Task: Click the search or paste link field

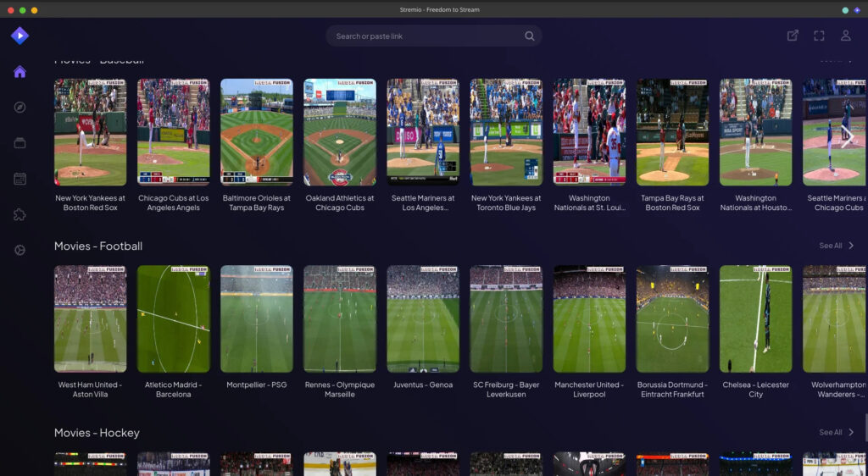Action: (433, 36)
